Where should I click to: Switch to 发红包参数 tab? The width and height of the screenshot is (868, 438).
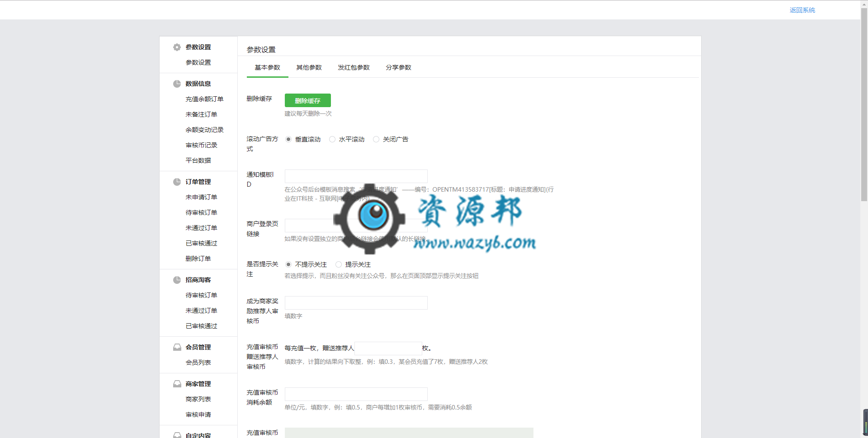tap(354, 67)
